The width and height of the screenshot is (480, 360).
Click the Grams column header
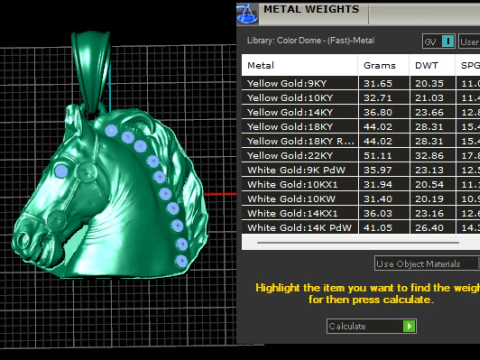tap(384, 65)
